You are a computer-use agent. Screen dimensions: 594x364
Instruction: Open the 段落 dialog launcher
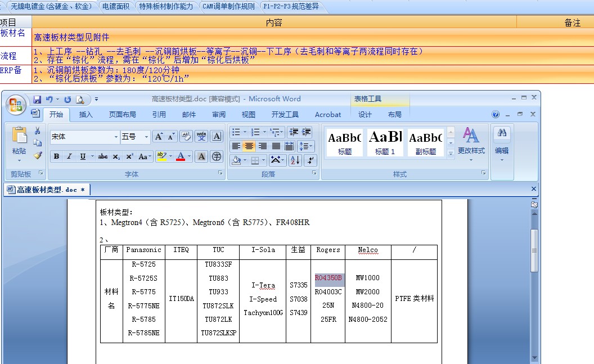click(x=314, y=173)
